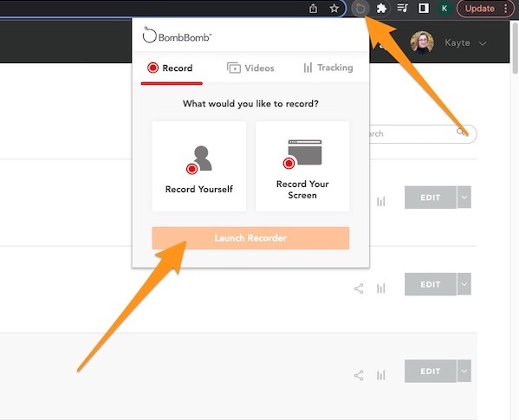Click the page vertical scrollbar
519x420 pixels.
[516, 48]
